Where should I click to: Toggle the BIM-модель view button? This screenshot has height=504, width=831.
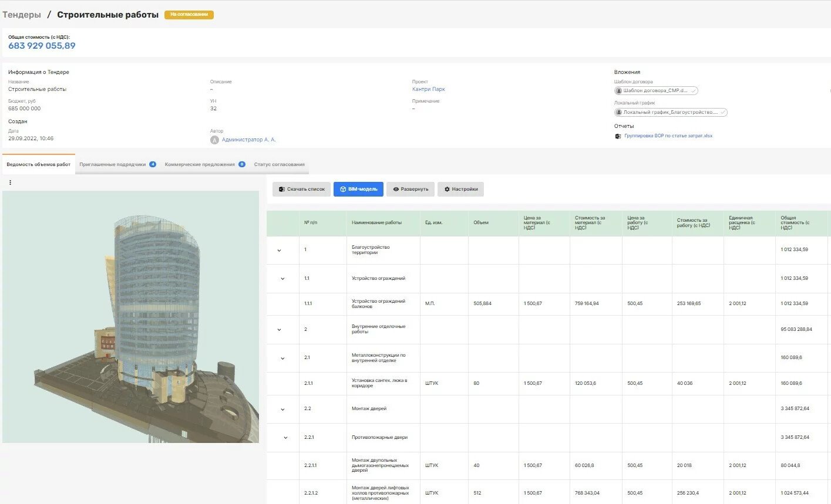358,189
